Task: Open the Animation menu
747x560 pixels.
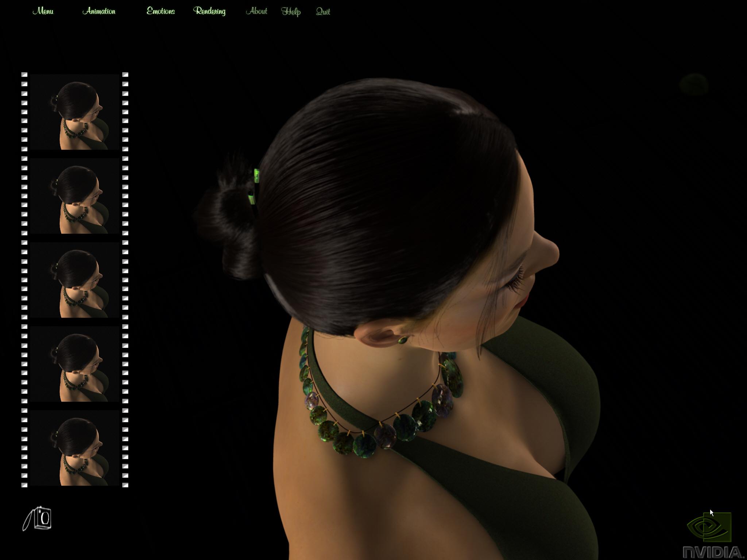Action: tap(99, 11)
